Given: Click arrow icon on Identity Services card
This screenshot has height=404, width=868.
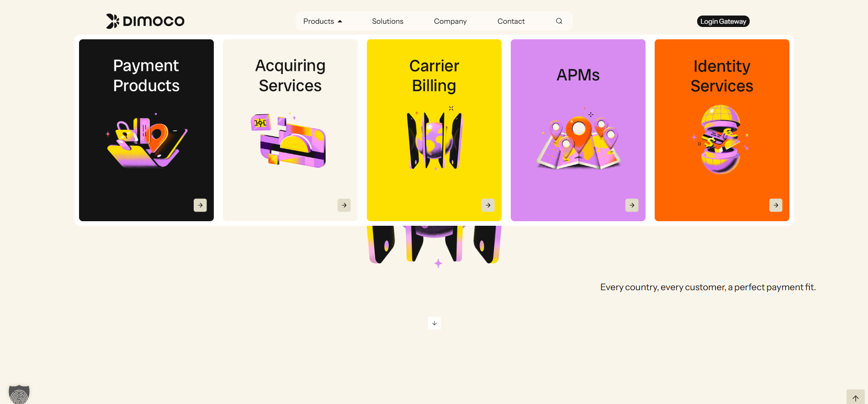Looking at the screenshot, I should (776, 205).
